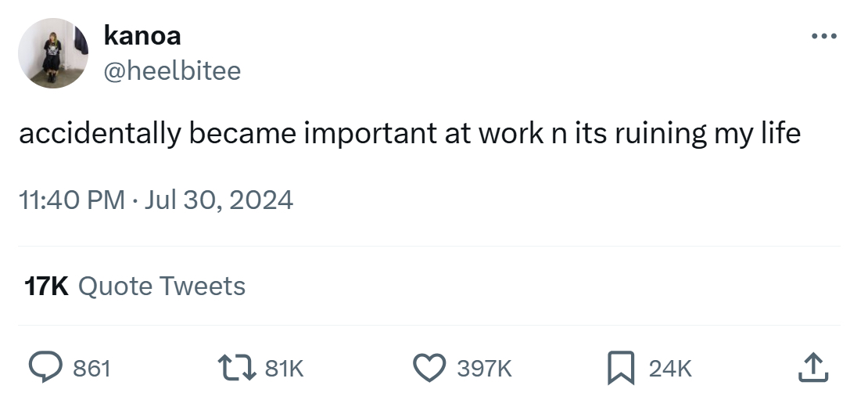868x400 pixels.
Task: Open the share menu via upload arrow icon
Action: click(x=812, y=367)
